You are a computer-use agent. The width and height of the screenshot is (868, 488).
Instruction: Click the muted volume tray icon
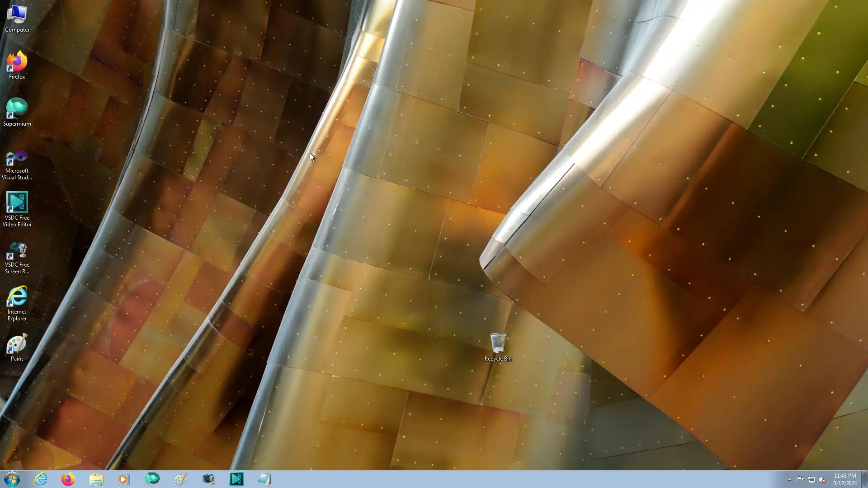(822, 479)
